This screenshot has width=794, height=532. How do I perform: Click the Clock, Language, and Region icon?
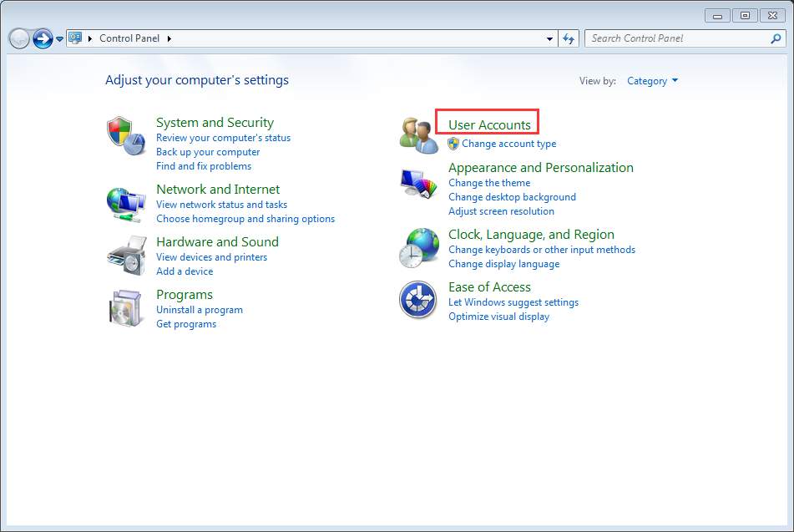coord(418,248)
